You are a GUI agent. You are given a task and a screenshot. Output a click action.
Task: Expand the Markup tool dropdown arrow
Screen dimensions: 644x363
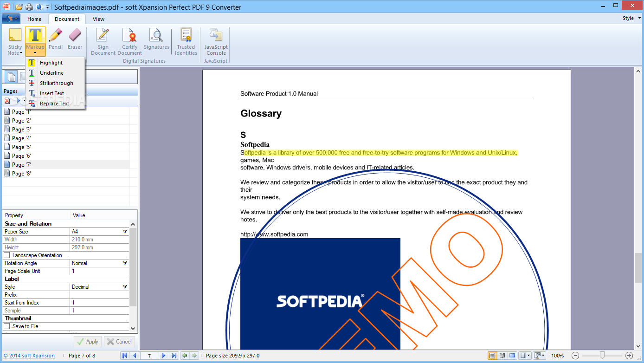point(35,53)
